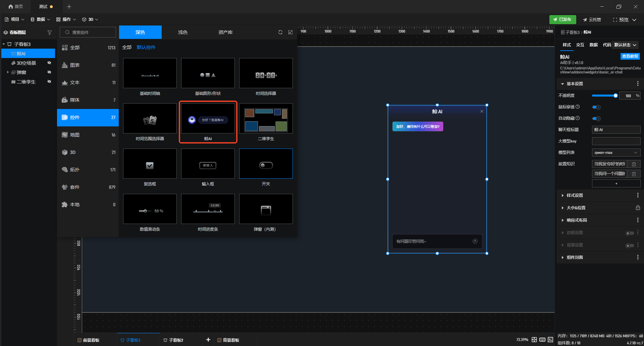This screenshot has width=644, height=346.
Task: Open the 默认状态 state dropdown
Action: coord(626,45)
